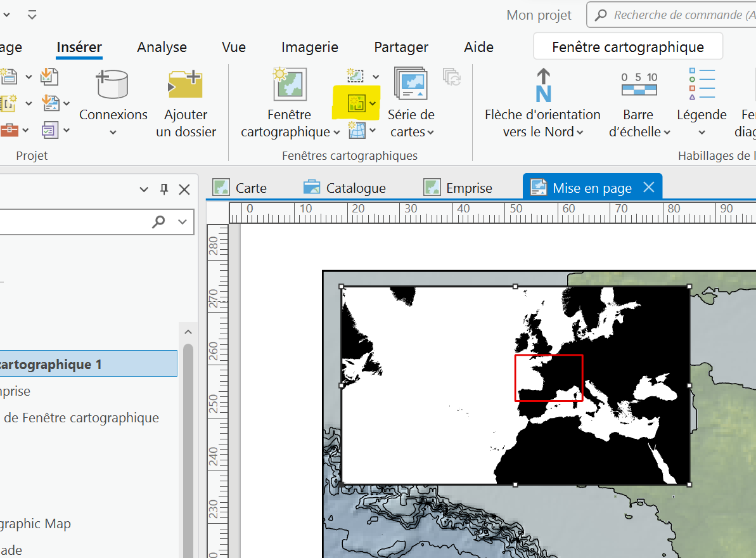756x558 pixels.
Task: Expand the Série de cartes dropdown arrow
Action: click(x=431, y=133)
